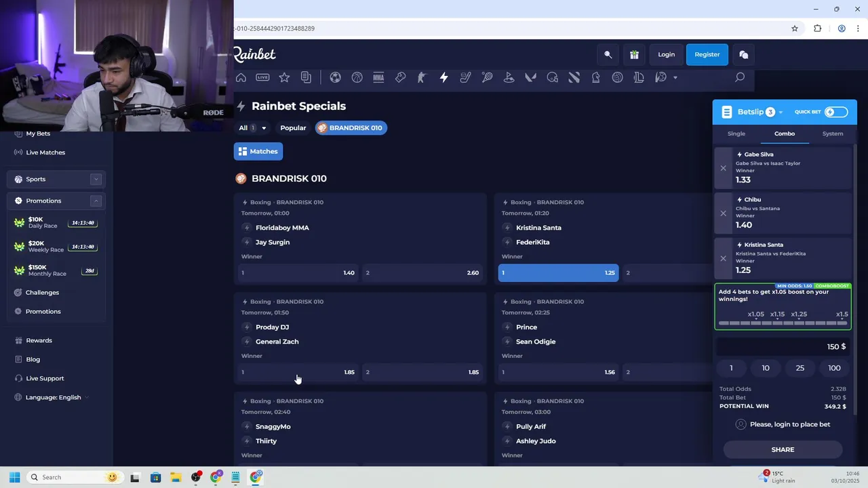868x488 pixels.
Task: Open the gift rewards icon in header
Action: click(x=634, y=54)
